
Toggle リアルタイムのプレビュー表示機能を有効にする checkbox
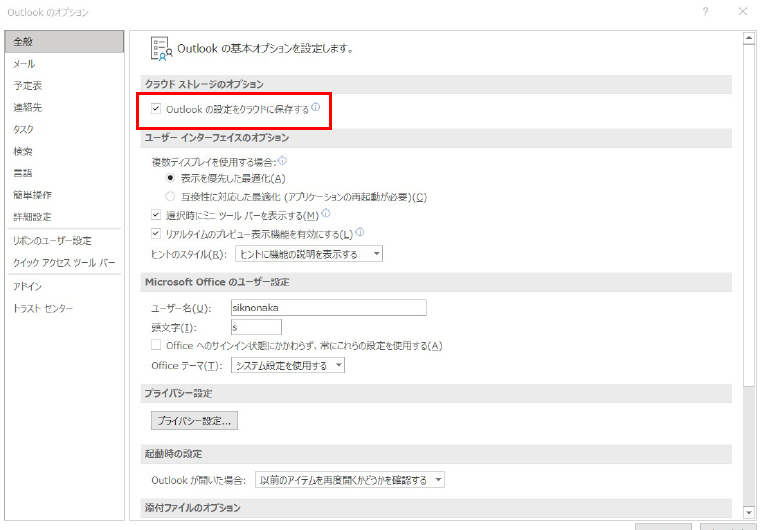pyautogui.click(x=156, y=234)
